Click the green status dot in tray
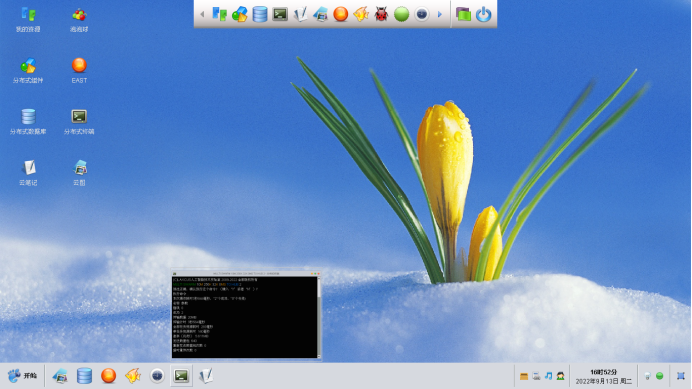This screenshot has width=692, height=389. [660, 376]
